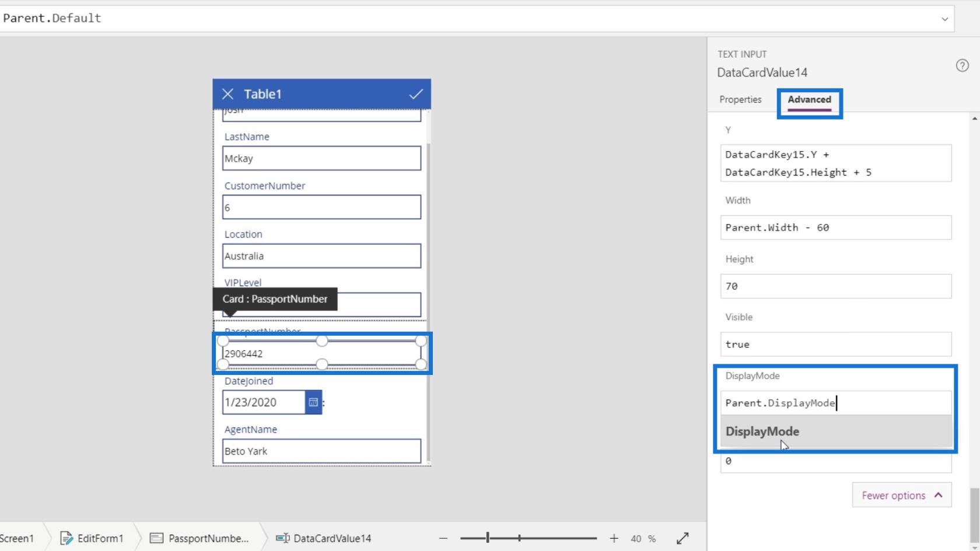Click the DateJoined field label
This screenshot has height=551, width=980.
click(x=249, y=381)
